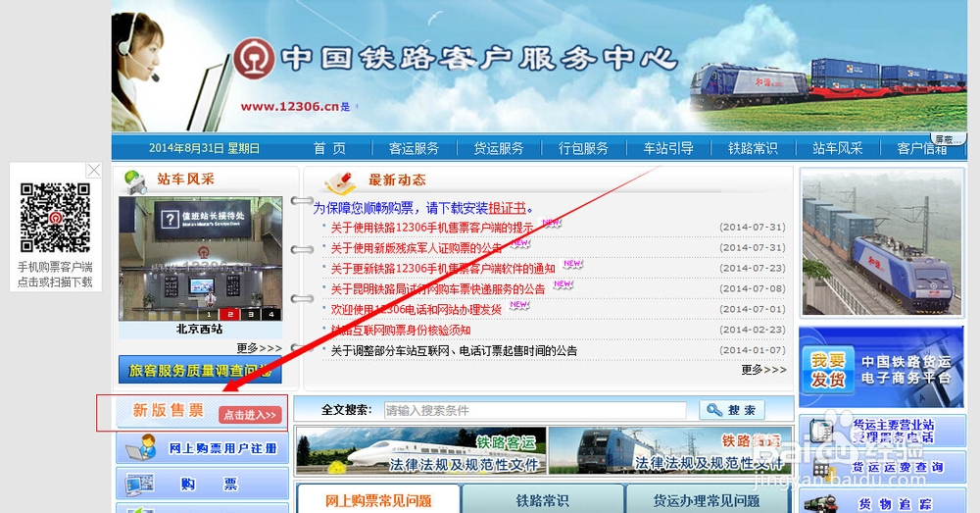This screenshot has height=513, width=980.
Task: Open the 购票 button
Action: click(x=203, y=484)
